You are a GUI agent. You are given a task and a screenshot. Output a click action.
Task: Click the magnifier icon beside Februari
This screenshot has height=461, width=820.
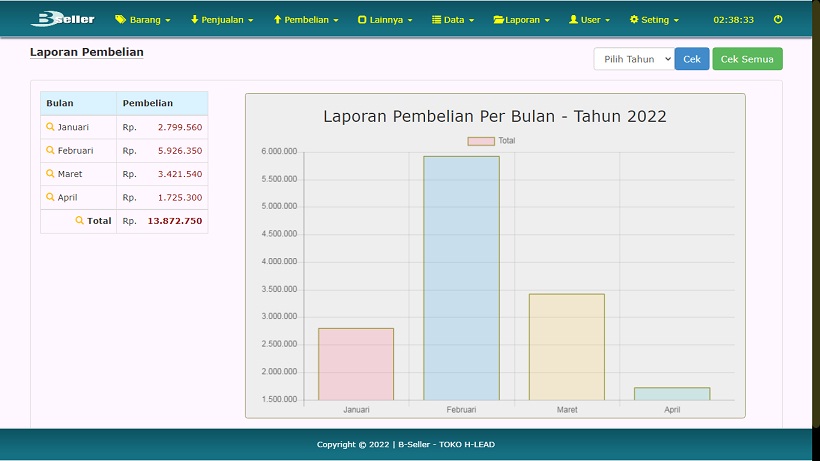pyautogui.click(x=50, y=151)
